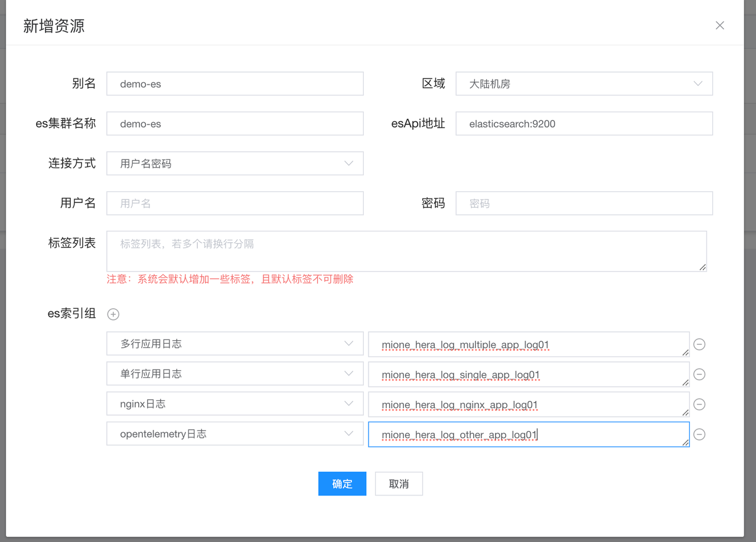Grab the resize handle of 标签列表 textarea
Screen dimensions: 756x542
click(x=702, y=267)
